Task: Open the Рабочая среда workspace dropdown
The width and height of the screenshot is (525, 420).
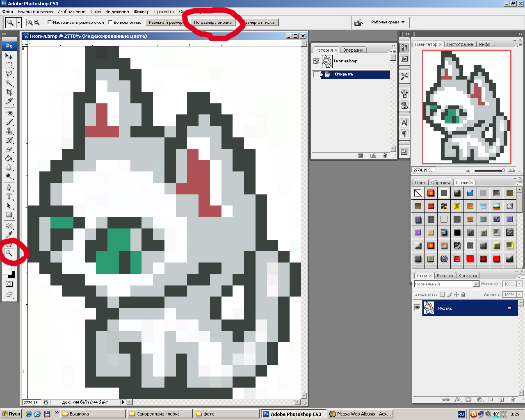Action: tap(388, 22)
